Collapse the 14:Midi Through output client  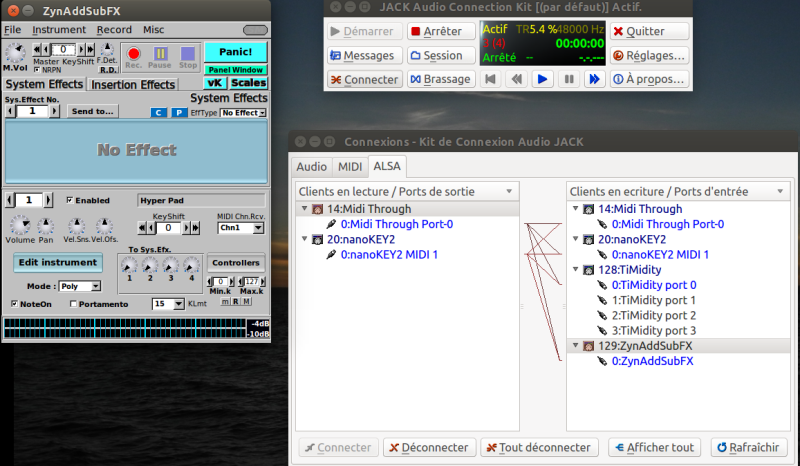point(305,208)
